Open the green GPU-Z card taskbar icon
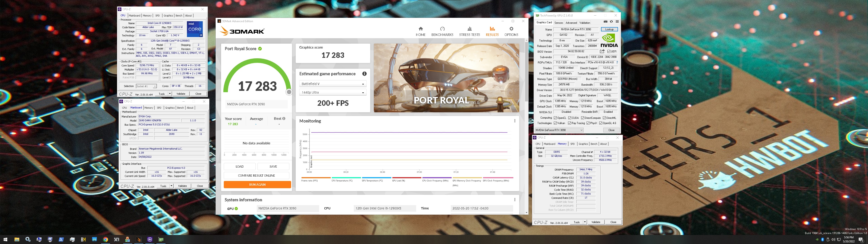Screen dimensions: 868x244 click(x=161, y=239)
